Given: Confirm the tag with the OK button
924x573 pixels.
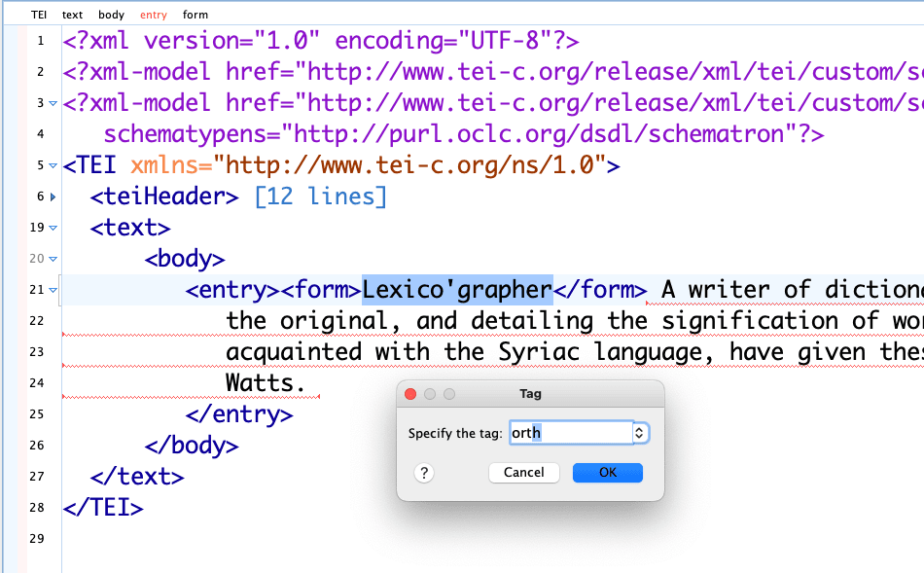Looking at the screenshot, I should (x=607, y=473).
